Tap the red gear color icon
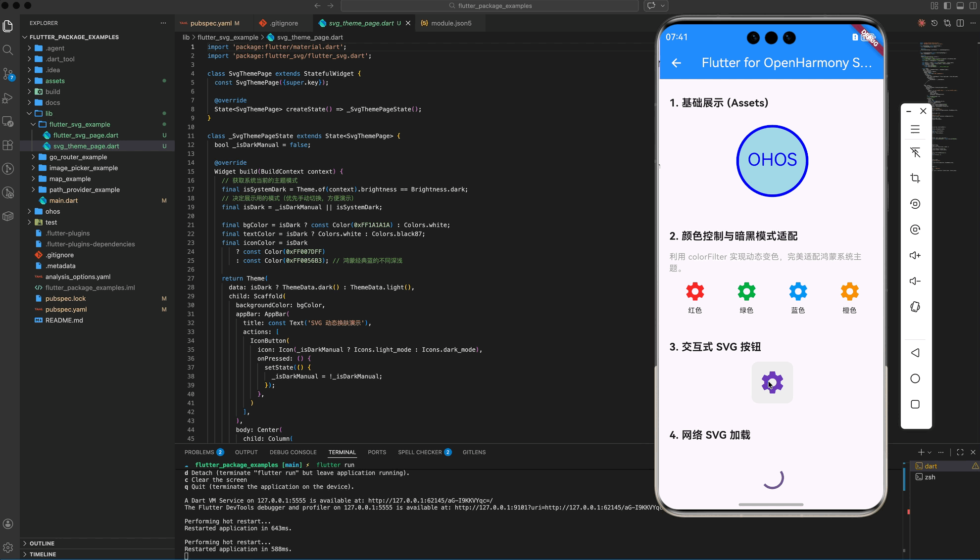 [694, 291]
